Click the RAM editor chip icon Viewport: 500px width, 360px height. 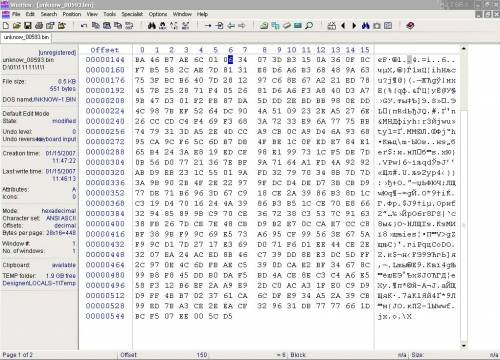[298, 26]
